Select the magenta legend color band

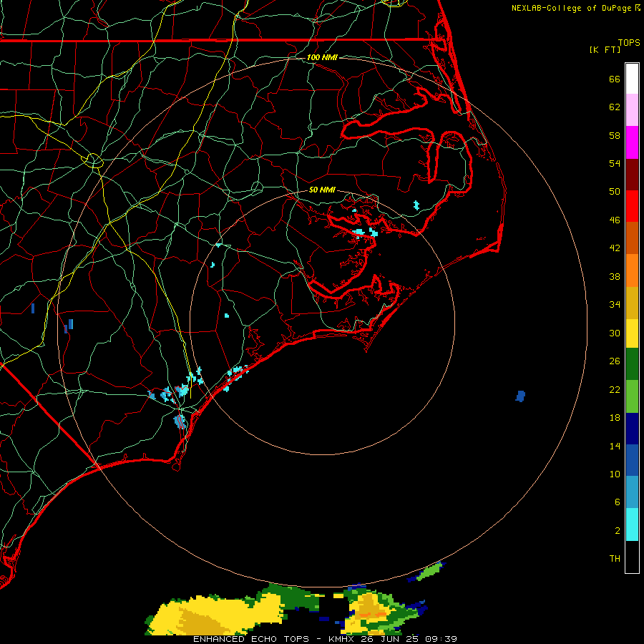click(632, 142)
